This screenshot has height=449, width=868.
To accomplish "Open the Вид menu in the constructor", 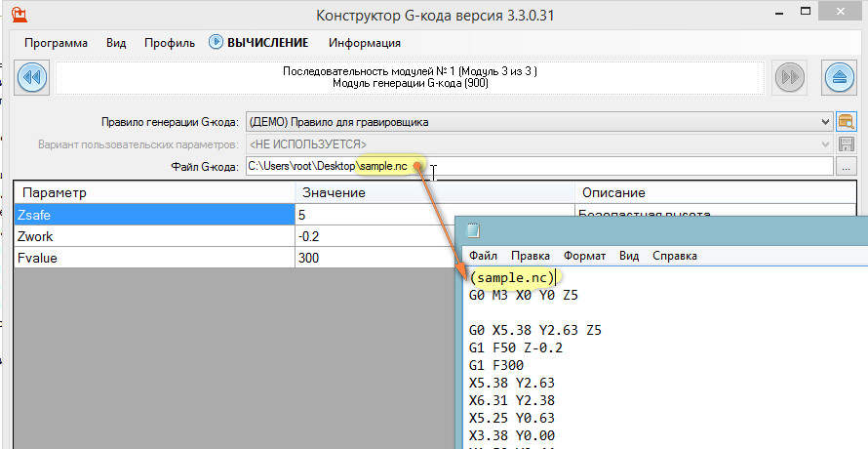I will (x=116, y=43).
